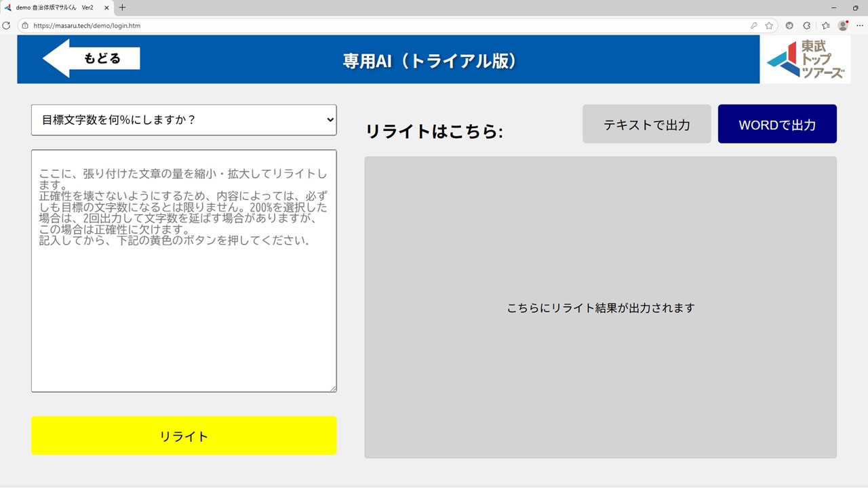Screen dimensions: 868x488
Task: Add this page to favorites with the star icon
Action: tap(769, 26)
